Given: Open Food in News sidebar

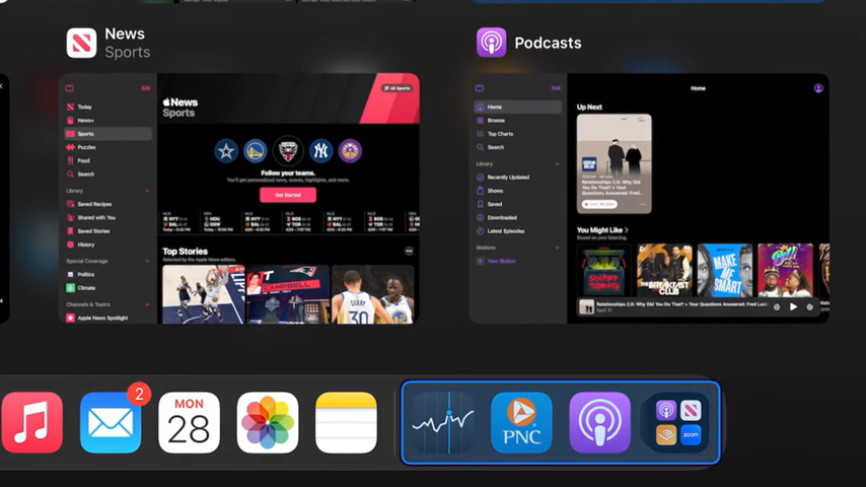Looking at the screenshot, I should [108, 161].
